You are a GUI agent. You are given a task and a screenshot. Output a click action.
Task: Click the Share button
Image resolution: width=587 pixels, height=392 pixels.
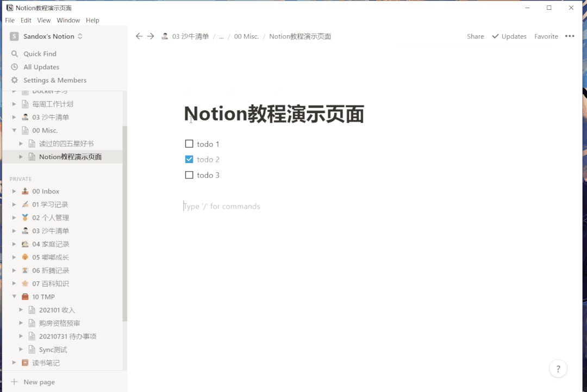tap(476, 36)
